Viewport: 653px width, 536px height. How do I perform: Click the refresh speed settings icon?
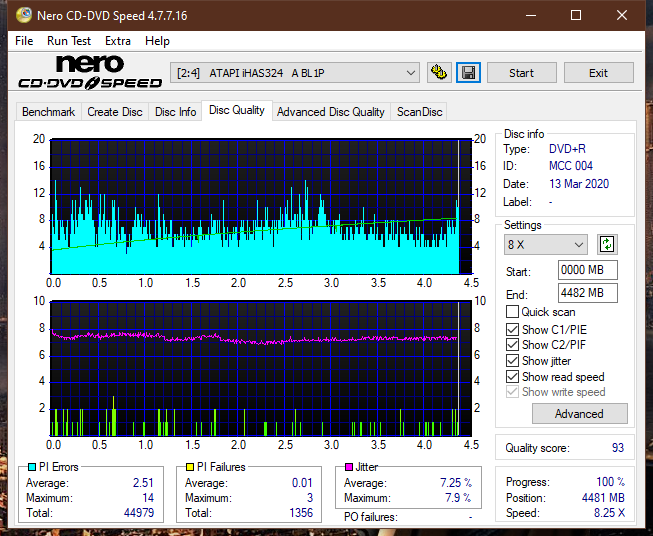click(607, 244)
